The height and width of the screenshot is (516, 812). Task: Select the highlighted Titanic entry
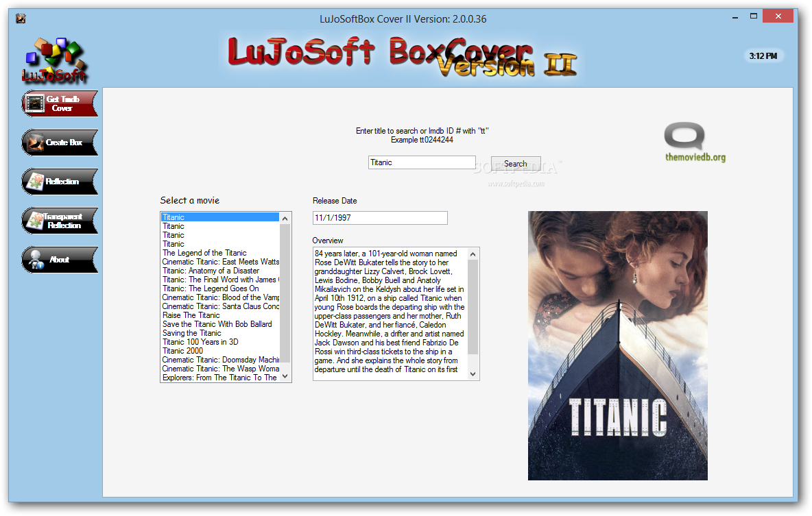220,217
